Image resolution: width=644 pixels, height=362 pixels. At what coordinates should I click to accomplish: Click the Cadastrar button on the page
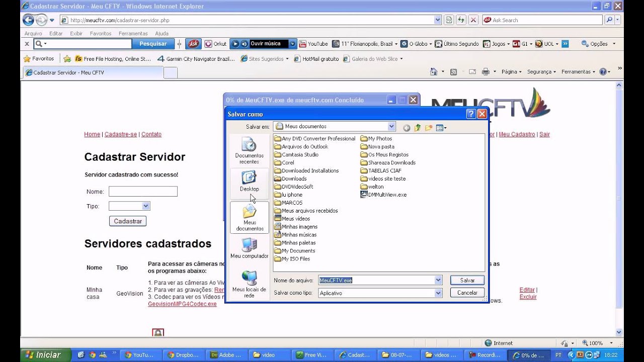[128, 221]
